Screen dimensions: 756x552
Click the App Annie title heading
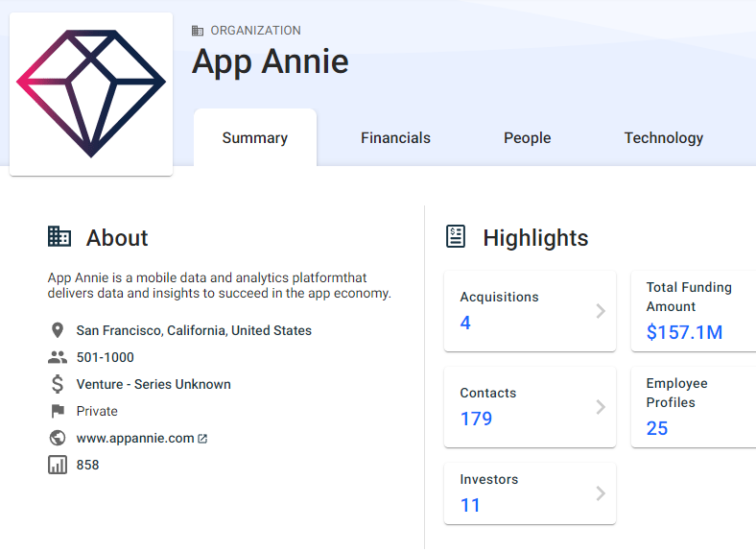click(271, 61)
